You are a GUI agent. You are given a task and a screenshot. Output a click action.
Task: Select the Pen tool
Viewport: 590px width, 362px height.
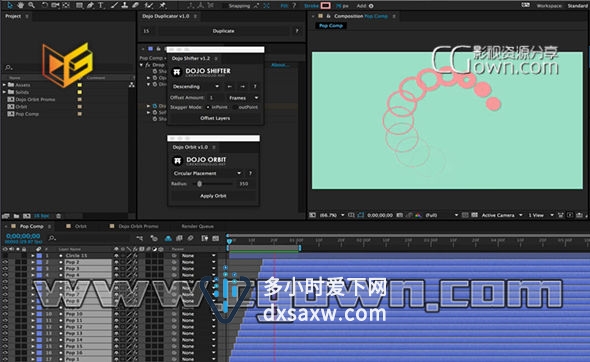pos(90,5)
